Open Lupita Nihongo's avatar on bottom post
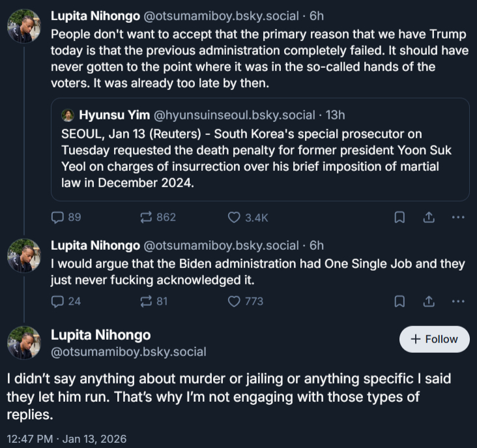 25,343
